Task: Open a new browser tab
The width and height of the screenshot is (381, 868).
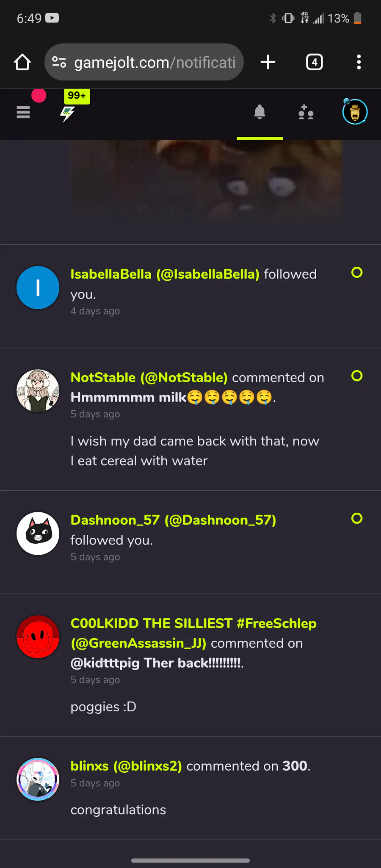Action: tap(268, 62)
